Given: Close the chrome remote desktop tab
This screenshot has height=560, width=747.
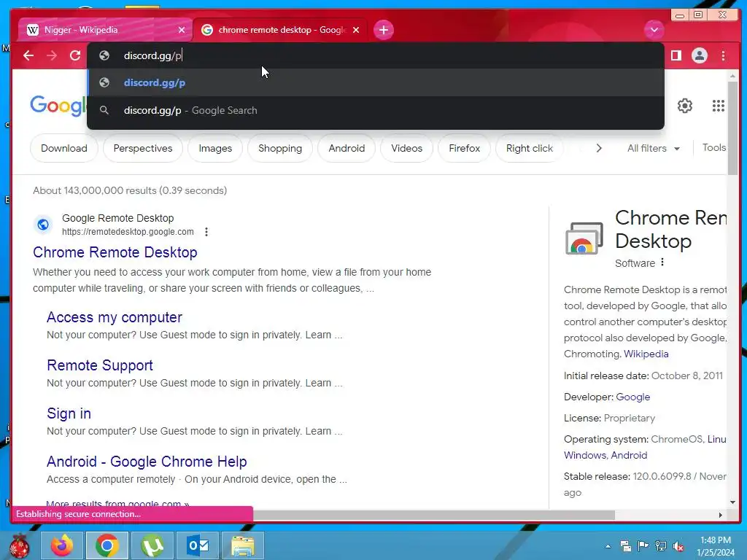Looking at the screenshot, I should [x=356, y=30].
